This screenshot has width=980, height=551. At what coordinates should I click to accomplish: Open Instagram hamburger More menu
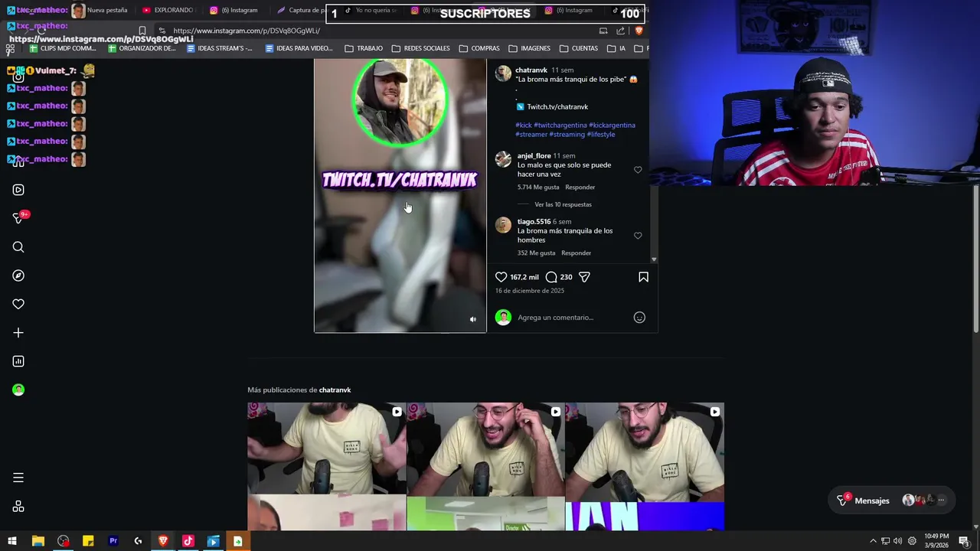point(18,478)
